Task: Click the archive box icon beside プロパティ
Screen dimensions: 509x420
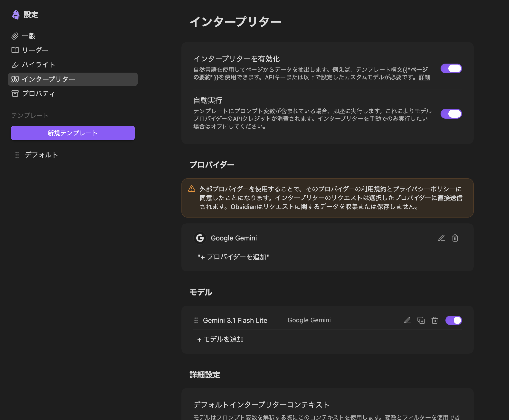Action: coord(15,94)
